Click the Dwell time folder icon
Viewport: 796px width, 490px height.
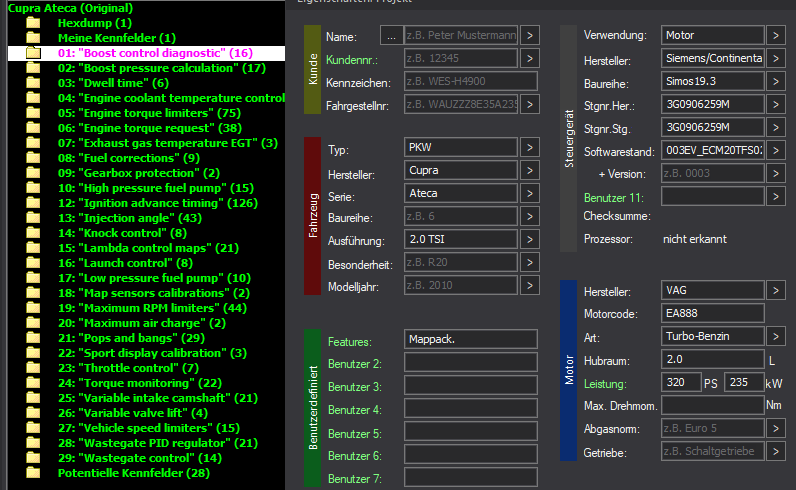(34, 83)
